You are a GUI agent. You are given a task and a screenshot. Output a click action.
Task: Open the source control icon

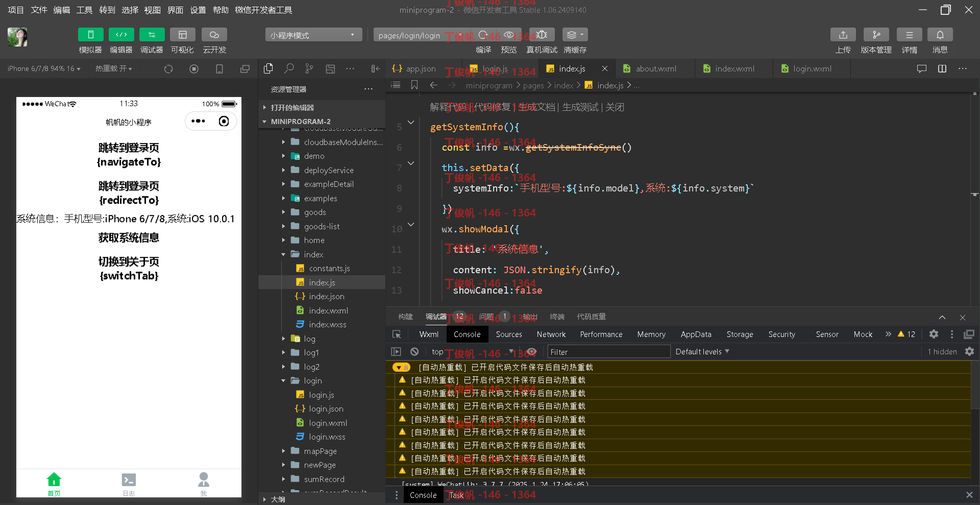pyautogui.click(x=309, y=68)
